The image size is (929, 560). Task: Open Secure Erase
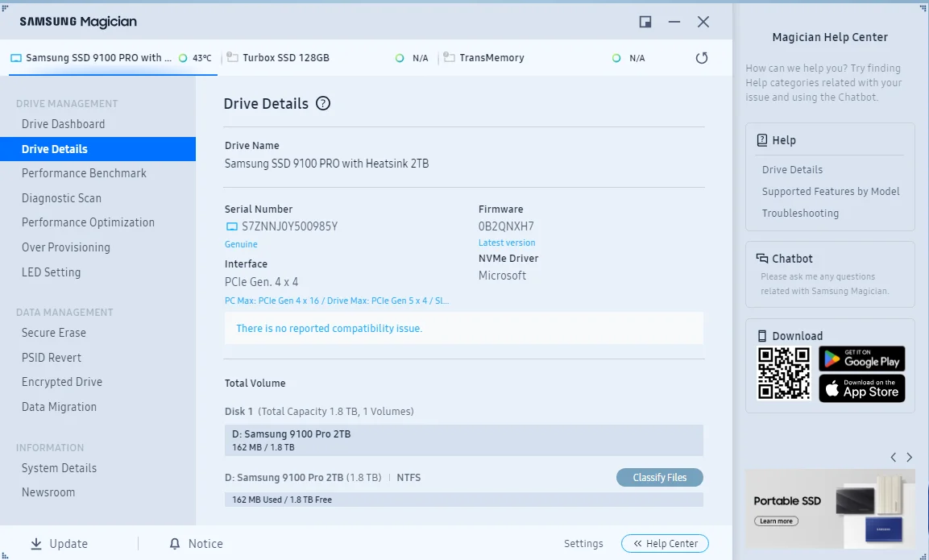54,333
